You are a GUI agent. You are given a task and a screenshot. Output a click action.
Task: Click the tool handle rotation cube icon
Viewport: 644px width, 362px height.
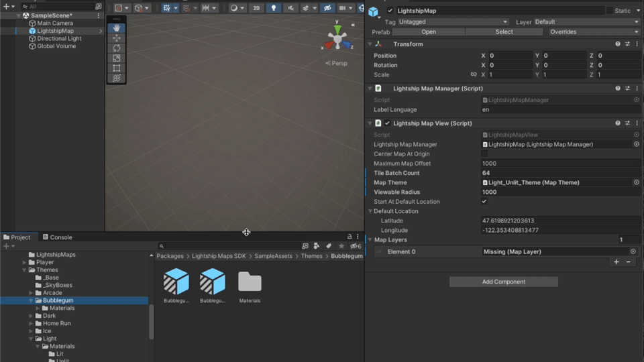click(x=139, y=8)
